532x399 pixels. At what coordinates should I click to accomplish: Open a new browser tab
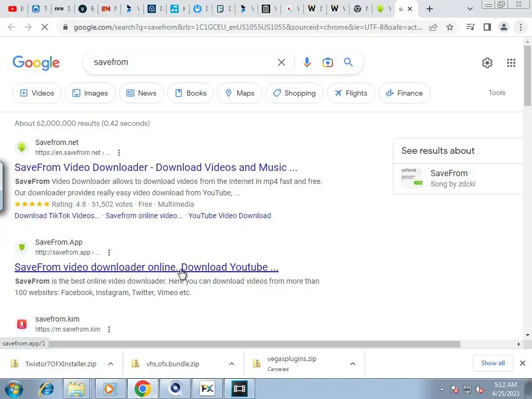click(430, 9)
